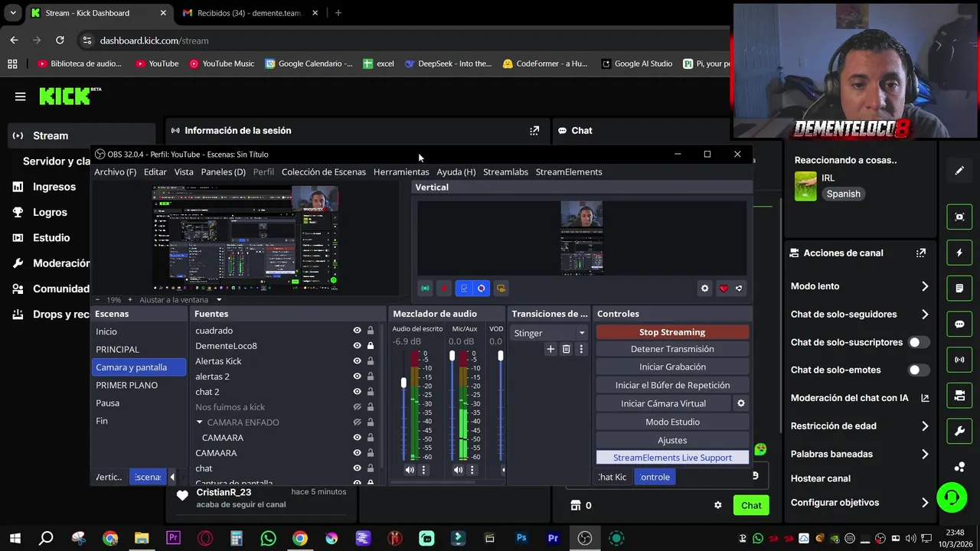Viewport: 980px width, 551px height.
Task: Expand Modo lento options
Action: 925,286
